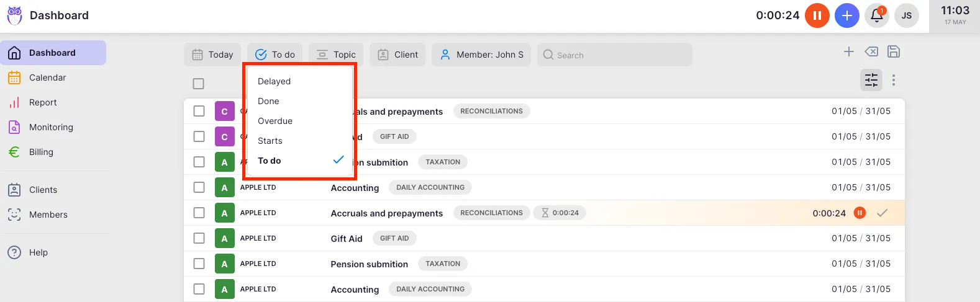Screen dimensions: 980x302
Task: Click the blue plus add button
Action: 846,16
